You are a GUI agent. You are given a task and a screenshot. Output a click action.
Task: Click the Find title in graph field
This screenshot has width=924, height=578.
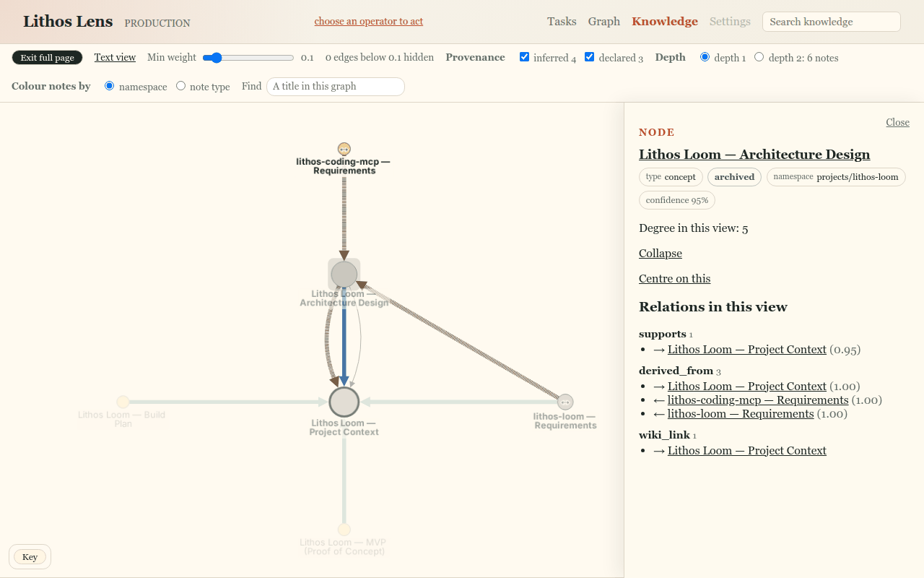point(336,87)
